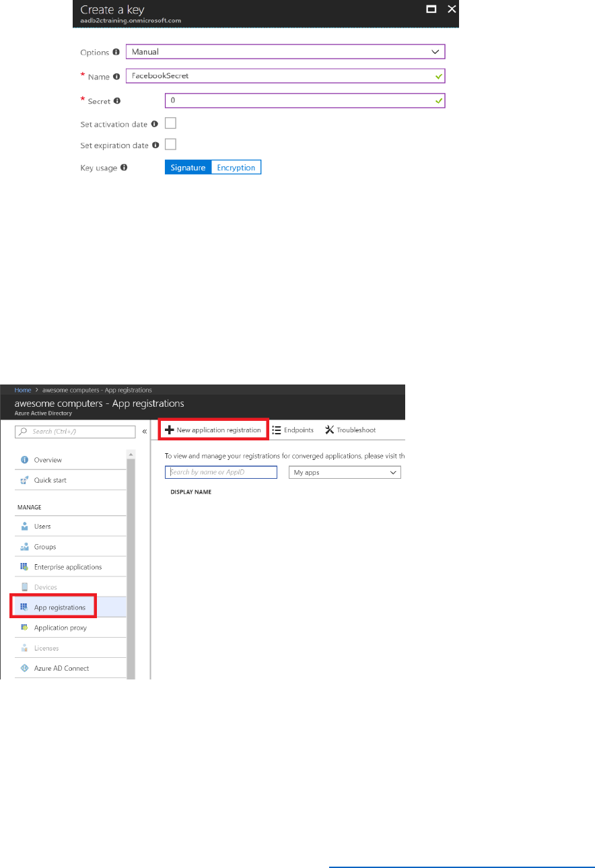Click the sidebar vertical scrollbar
Screen dimensions: 595x868
(x=131, y=570)
